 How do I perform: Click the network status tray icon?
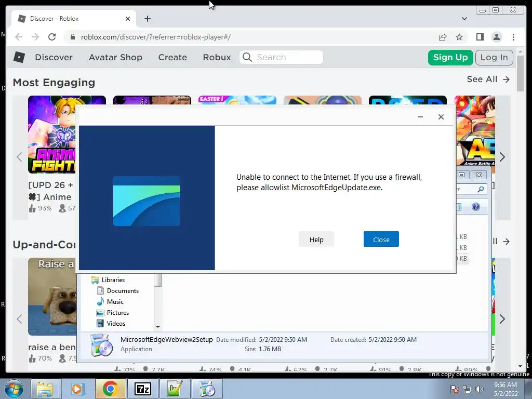point(467,389)
